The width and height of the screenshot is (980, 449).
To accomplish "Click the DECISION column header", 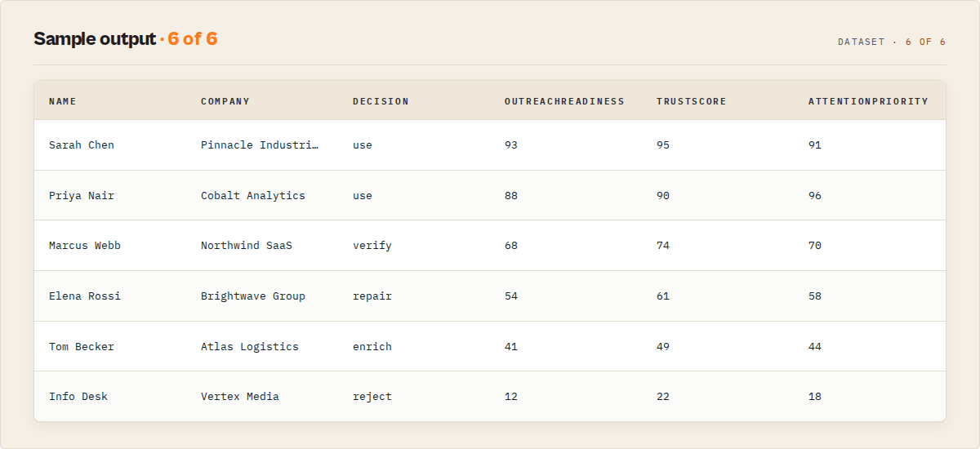I will (381, 101).
